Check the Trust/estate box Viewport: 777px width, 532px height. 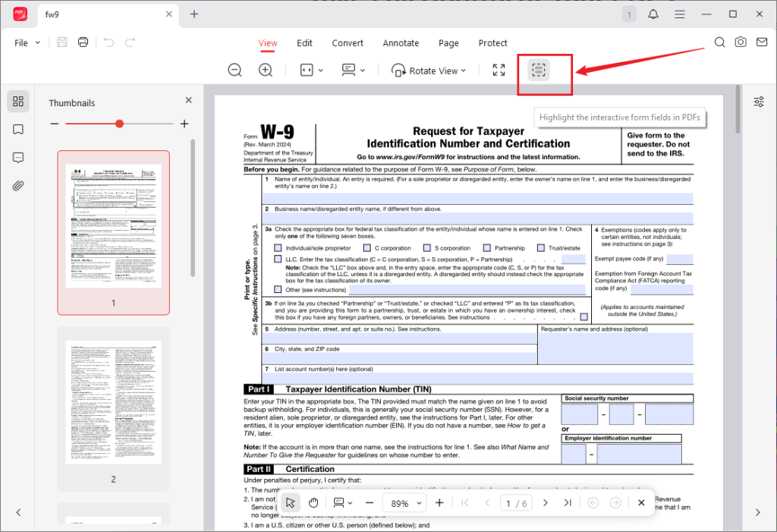[x=541, y=248]
